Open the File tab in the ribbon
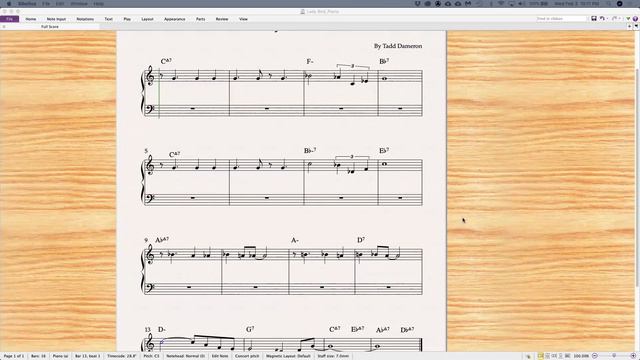 9,19
